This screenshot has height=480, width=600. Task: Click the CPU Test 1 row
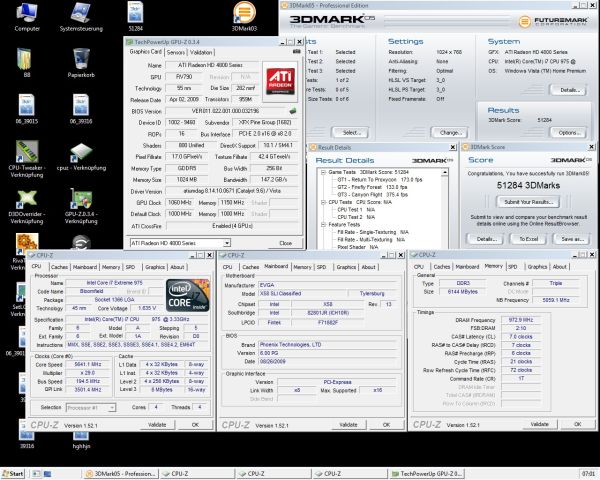click(x=356, y=209)
